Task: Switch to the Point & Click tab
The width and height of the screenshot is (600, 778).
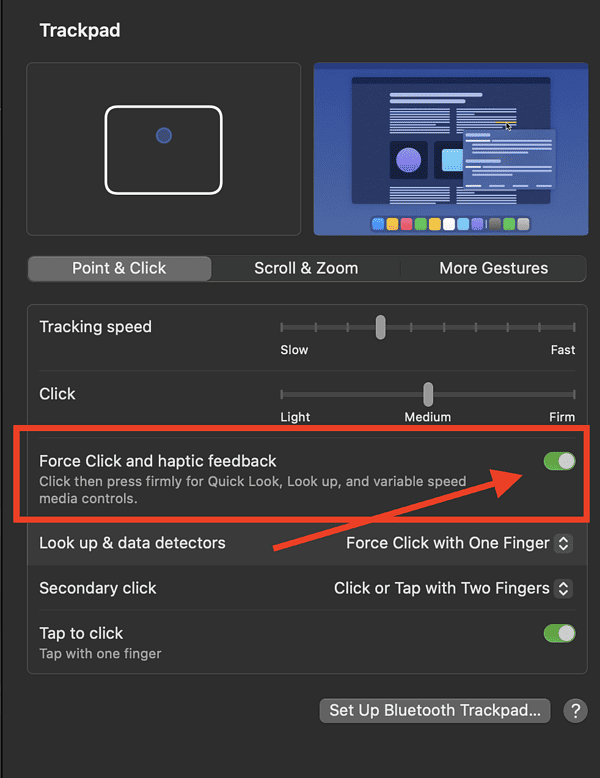Action: 119,268
